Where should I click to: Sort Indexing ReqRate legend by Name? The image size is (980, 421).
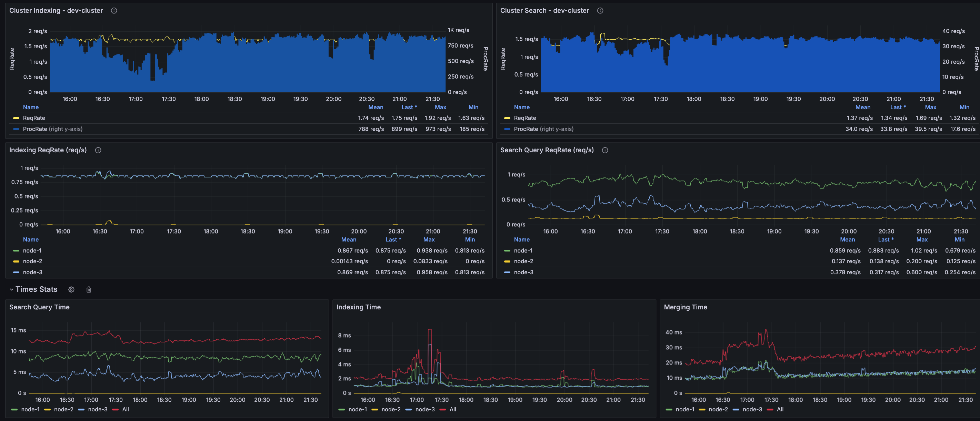pyautogui.click(x=31, y=240)
